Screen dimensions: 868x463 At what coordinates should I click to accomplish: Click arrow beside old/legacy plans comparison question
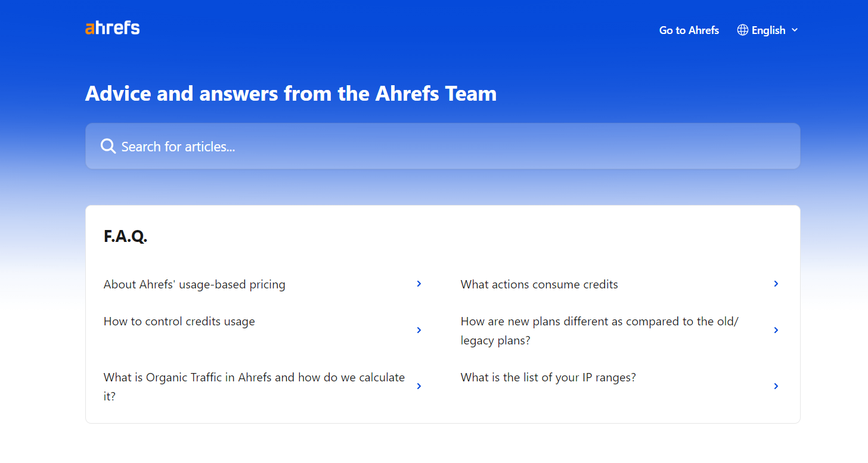coord(776,330)
